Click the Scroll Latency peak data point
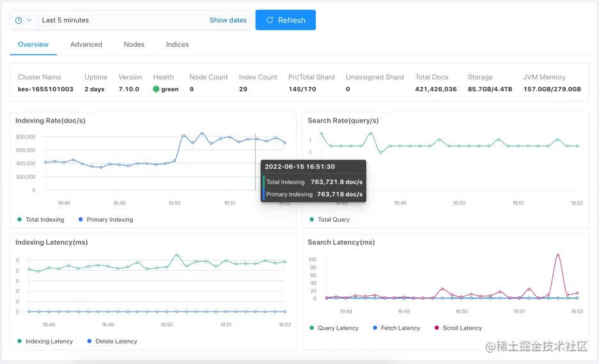 click(x=558, y=255)
